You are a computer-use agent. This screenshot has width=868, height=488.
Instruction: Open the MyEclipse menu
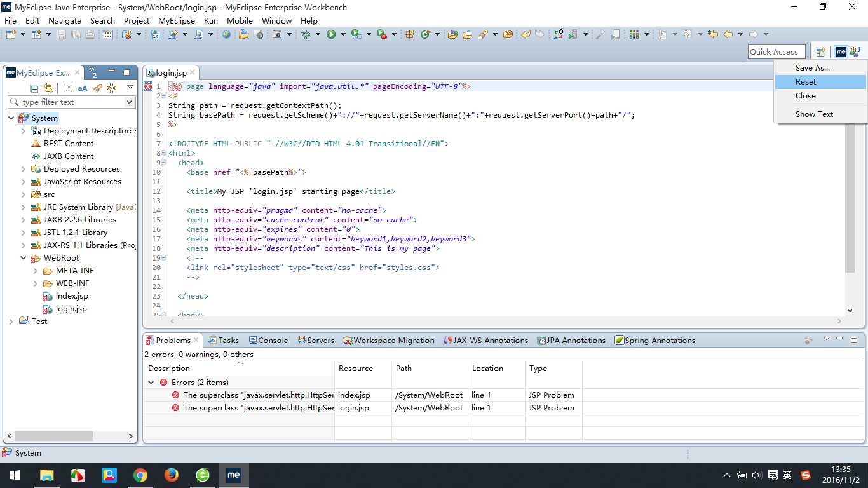coord(177,20)
